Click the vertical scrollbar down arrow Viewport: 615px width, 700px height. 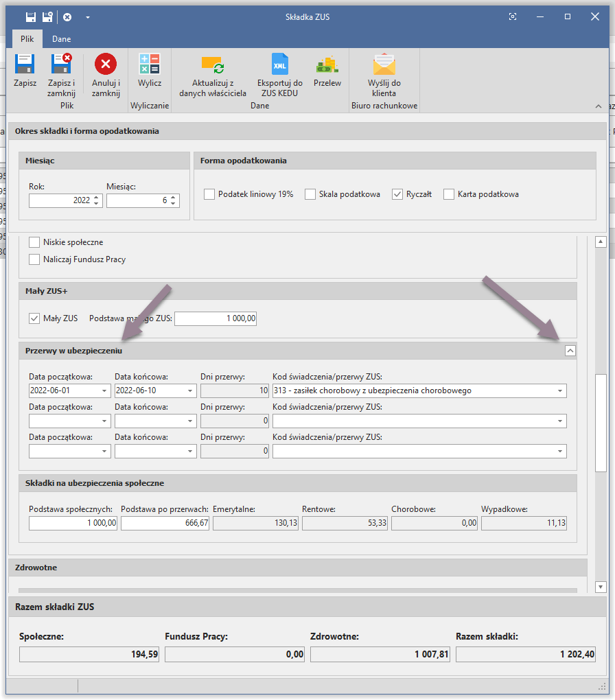[601, 587]
